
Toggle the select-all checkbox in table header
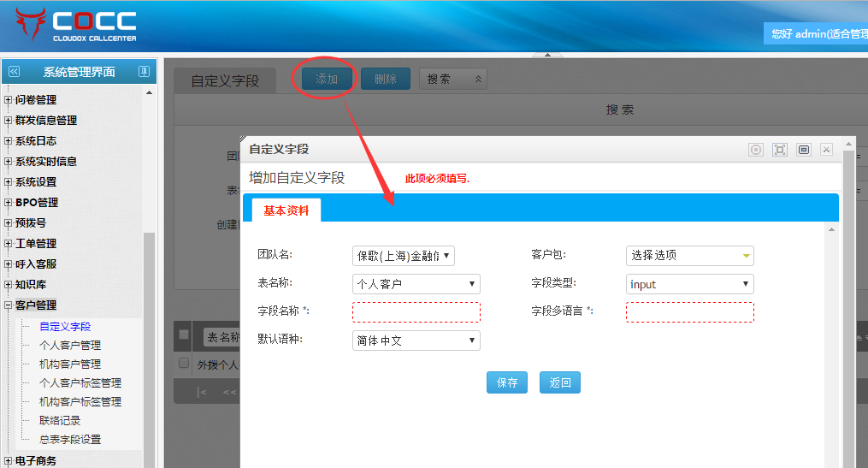click(x=183, y=335)
